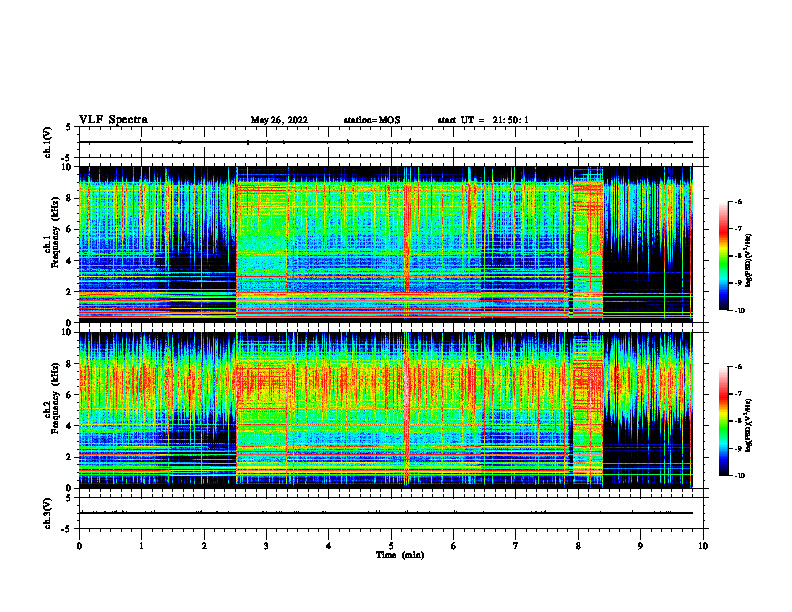The height and width of the screenshot is (612, 792).
Task: Click the ch.1 voltage waveform trace
Action: [x=385, y=142]
